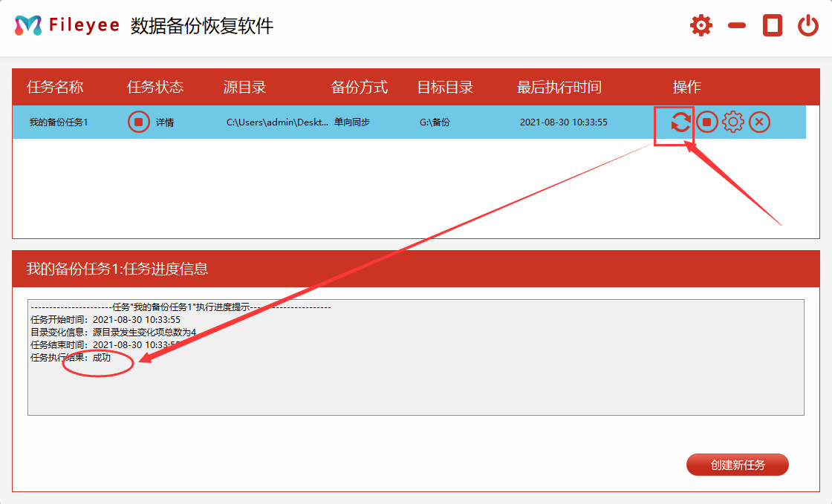Click the Fileyee logo
Image resolution: width=832 pixels, height=504 pixels.
[x=28, y=26]
